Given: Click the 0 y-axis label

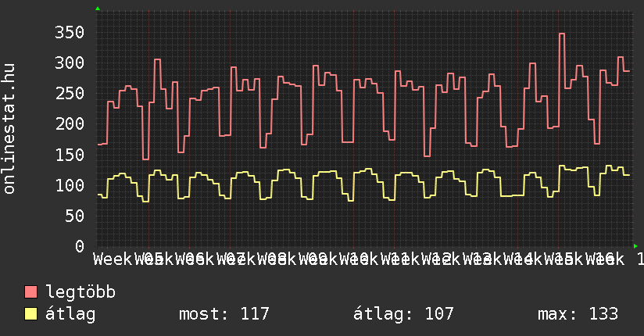Looking at the screenshot, I should [x=78, y=246].
